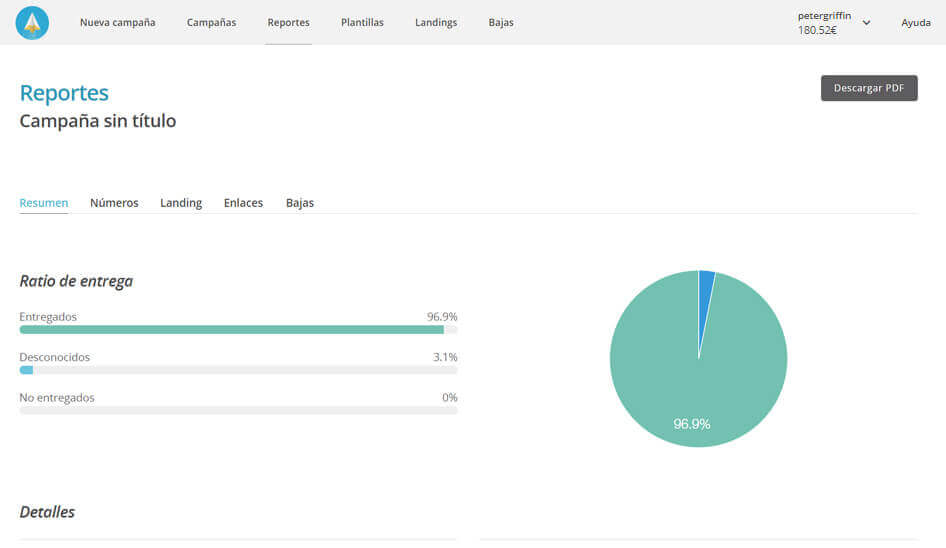Open the Nueva campaña menu item

tap(117, 22)
